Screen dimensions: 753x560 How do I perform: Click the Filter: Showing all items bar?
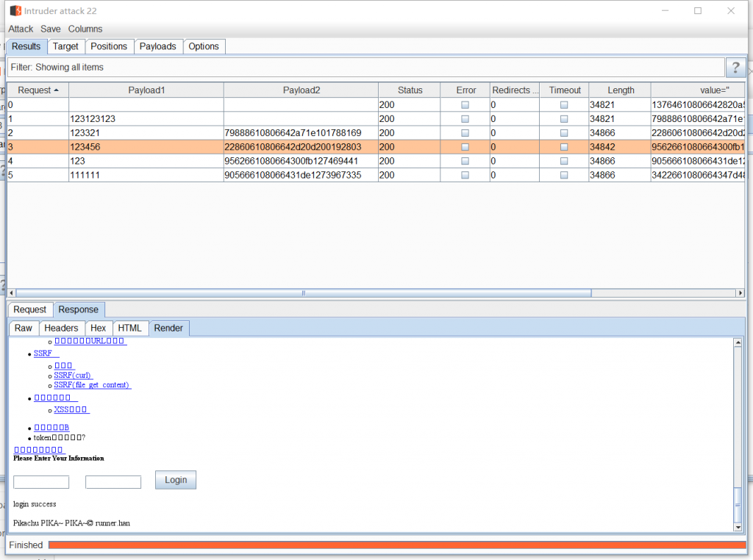coord(365,68)
